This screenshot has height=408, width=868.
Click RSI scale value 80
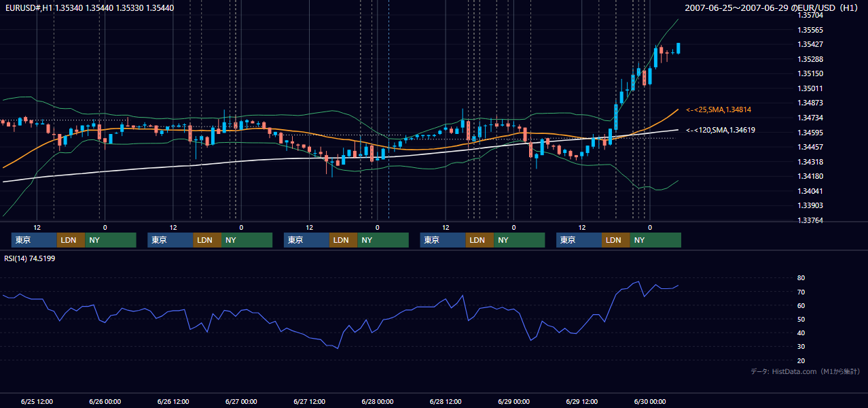coord(801,278)
